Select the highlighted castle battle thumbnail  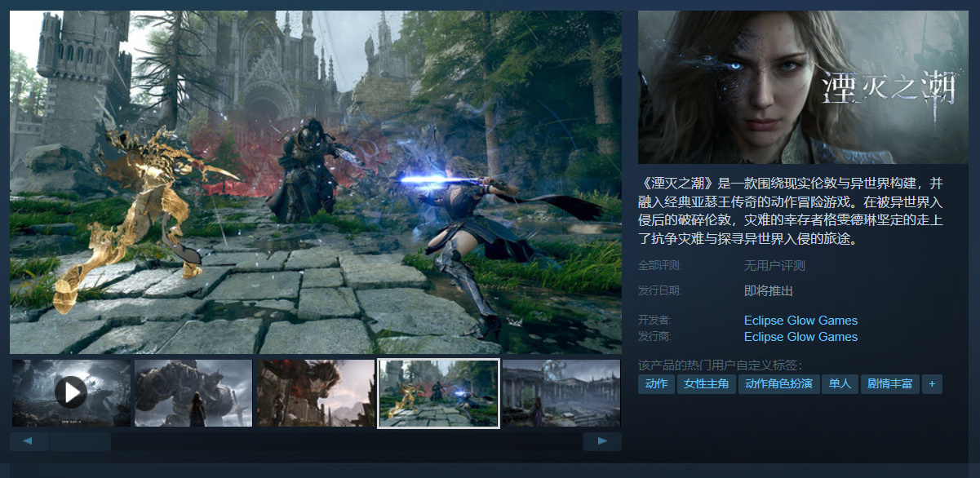(x=439, y=393)
